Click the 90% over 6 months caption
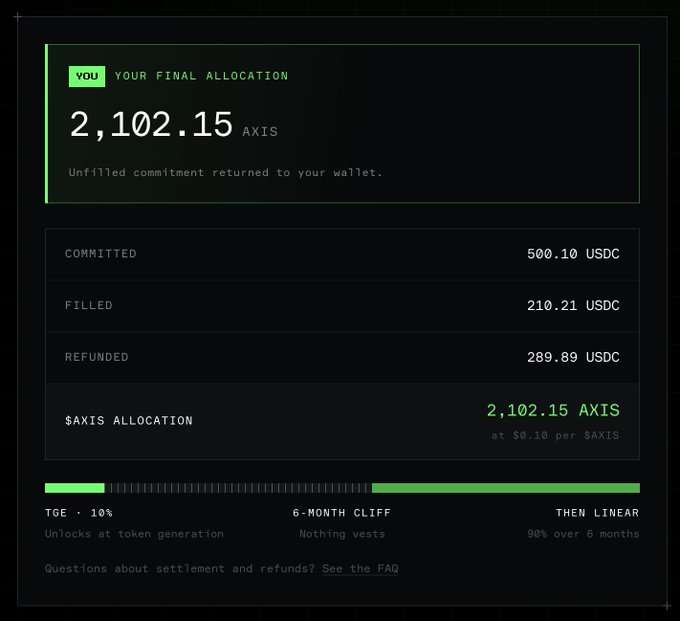680x621 pixels. tap(583, 534)
